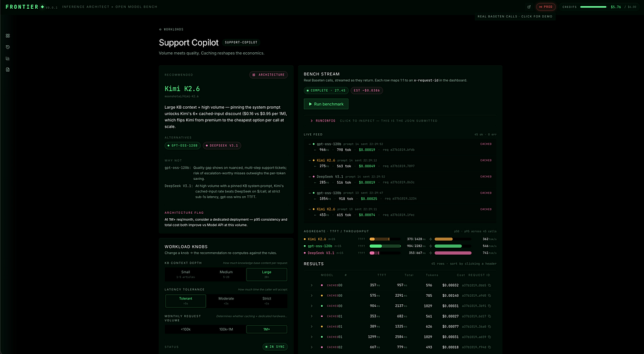
Task: Copy request ID a37b1819..bd17
Action: [x=489, y=316]
